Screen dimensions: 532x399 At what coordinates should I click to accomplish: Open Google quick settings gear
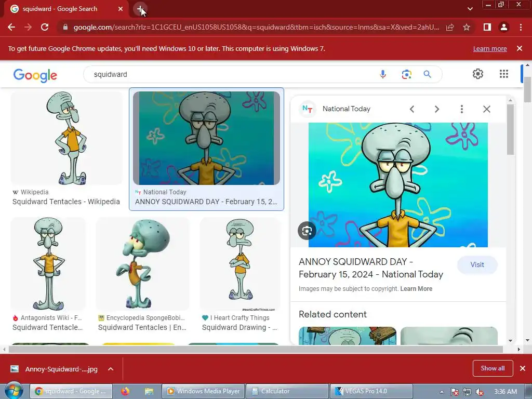pos(478,74)
